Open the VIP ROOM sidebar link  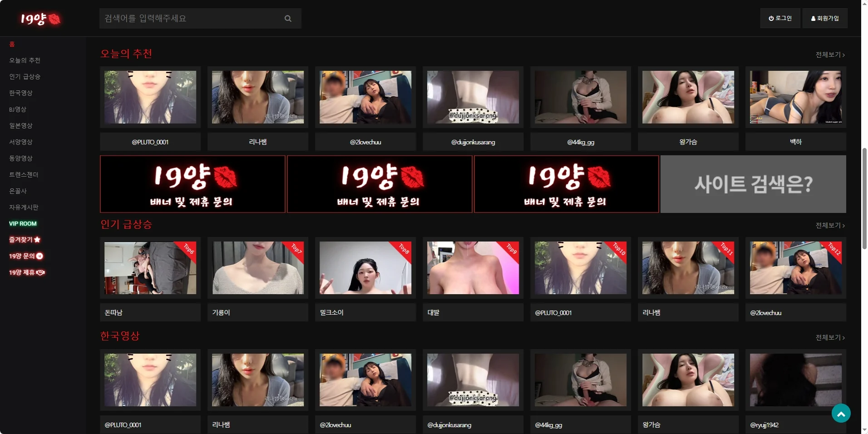23,224
